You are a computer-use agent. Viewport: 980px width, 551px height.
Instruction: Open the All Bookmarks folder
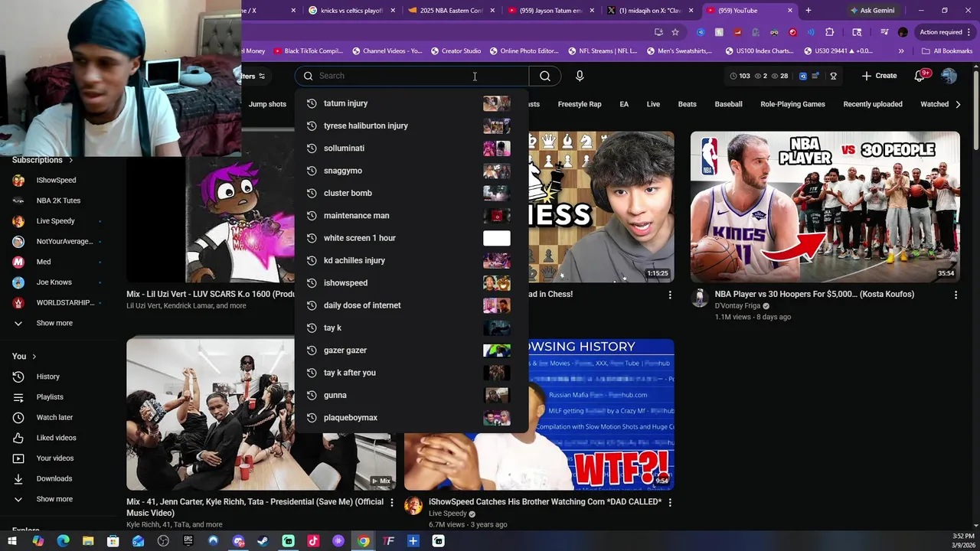(x=947, y=51)
